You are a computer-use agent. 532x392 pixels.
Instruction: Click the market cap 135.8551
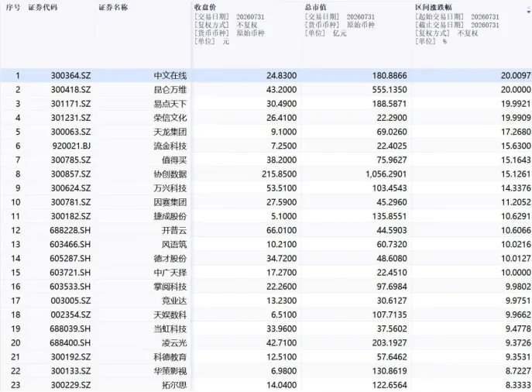pos(390,216)
